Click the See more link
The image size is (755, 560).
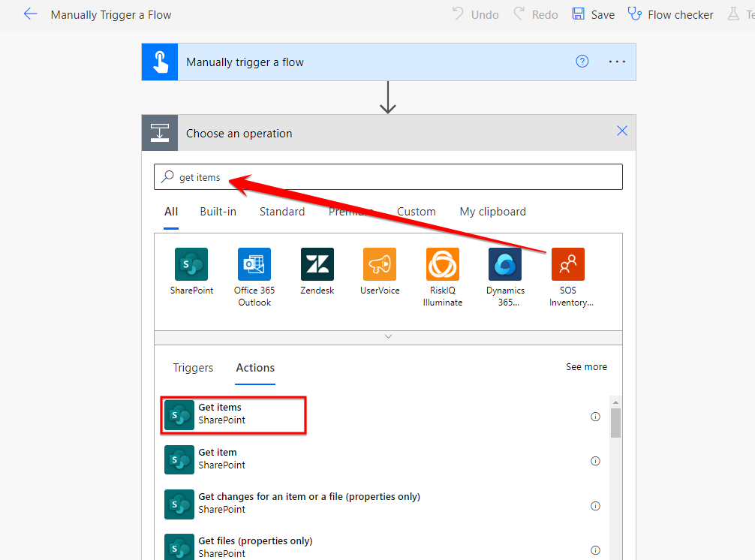[x=586, y=367]
